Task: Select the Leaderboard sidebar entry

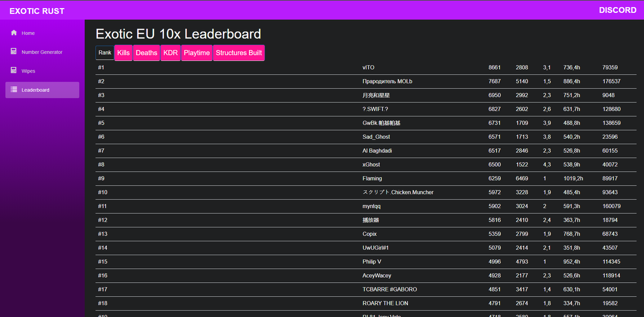Action: (42, 90)
